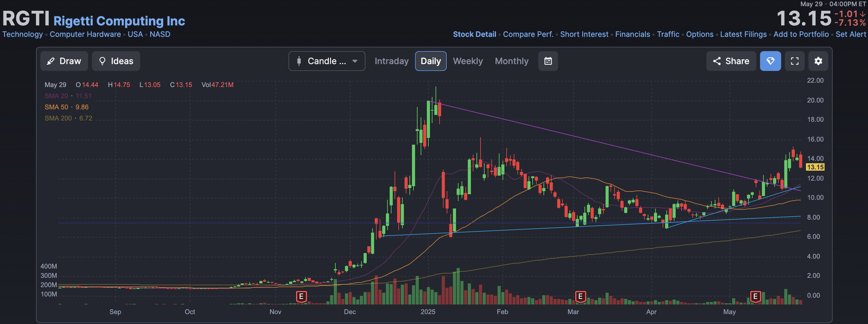Open Short Interest link
868x324 pixels.
(584, 34)
